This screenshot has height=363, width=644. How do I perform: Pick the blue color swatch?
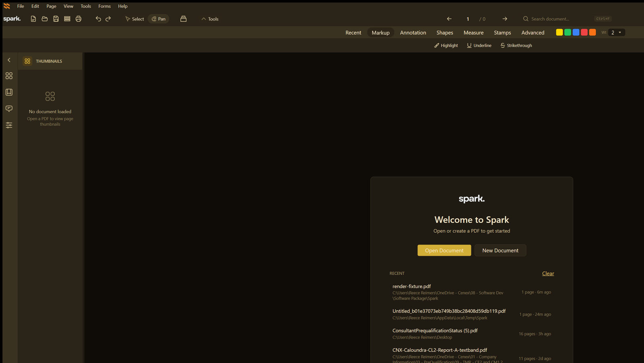[x=576, y=33]
